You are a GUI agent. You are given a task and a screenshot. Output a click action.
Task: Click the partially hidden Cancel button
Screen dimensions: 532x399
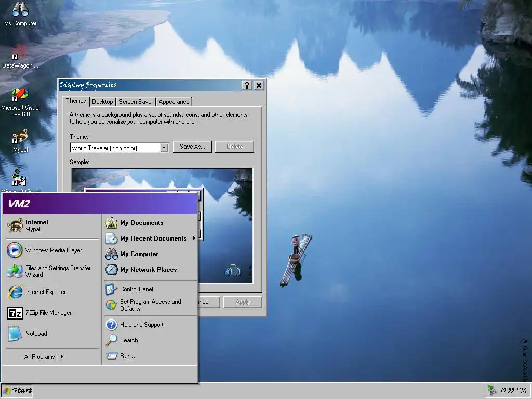tap(209, 302)
